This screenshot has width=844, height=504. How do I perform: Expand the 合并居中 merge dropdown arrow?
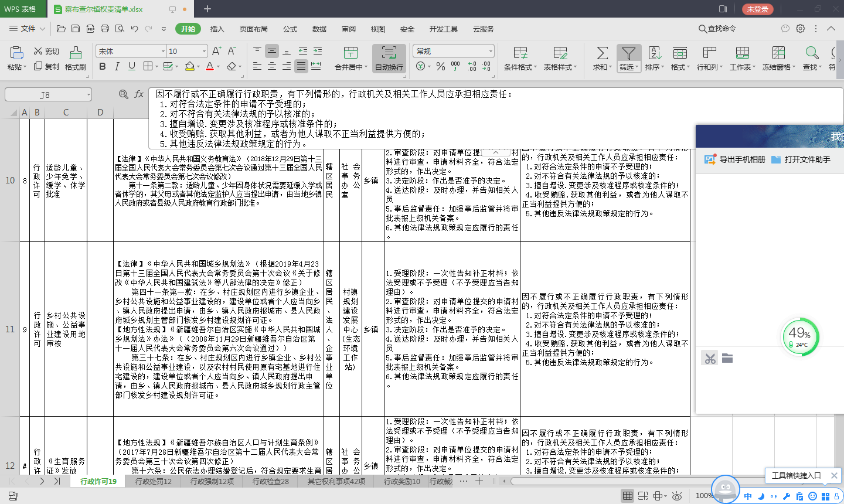tap(366, 67)
